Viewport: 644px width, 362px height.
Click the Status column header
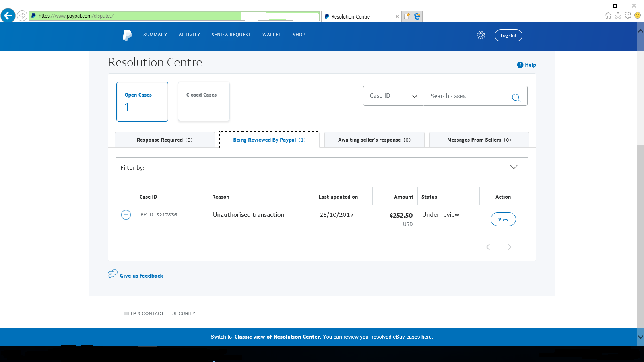tap(429, 197)
